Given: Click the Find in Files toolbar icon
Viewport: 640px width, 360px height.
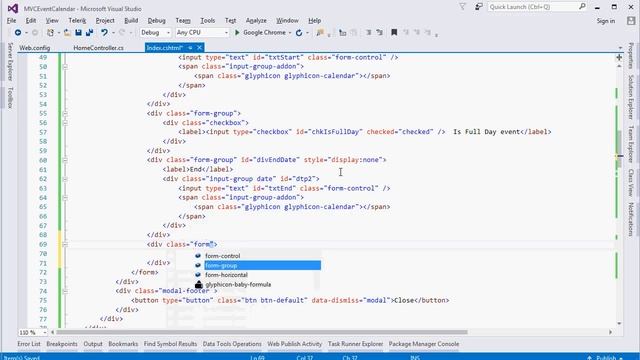Looking at the screenshot, I should pyautogui.click(x=320, y=33).
